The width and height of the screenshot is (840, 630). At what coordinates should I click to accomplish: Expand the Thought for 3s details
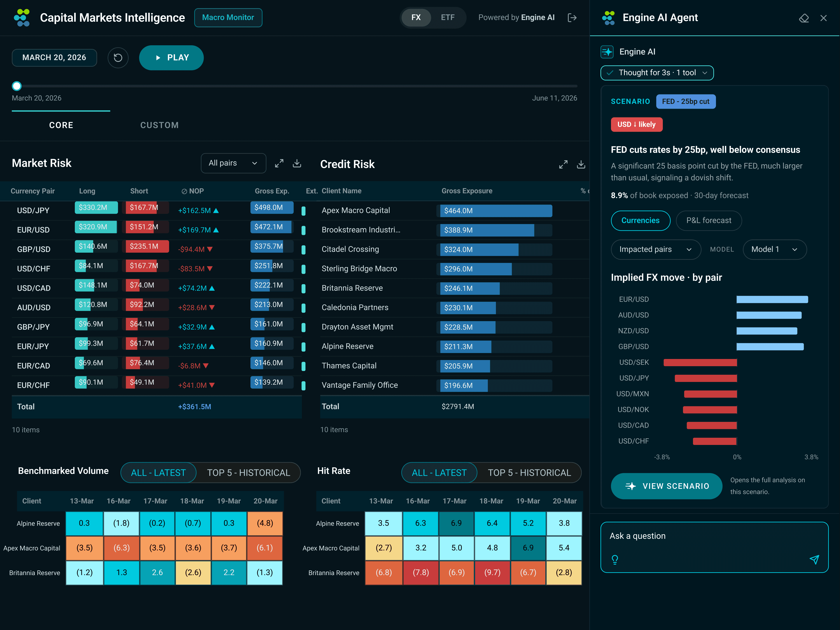coord(657,73)
